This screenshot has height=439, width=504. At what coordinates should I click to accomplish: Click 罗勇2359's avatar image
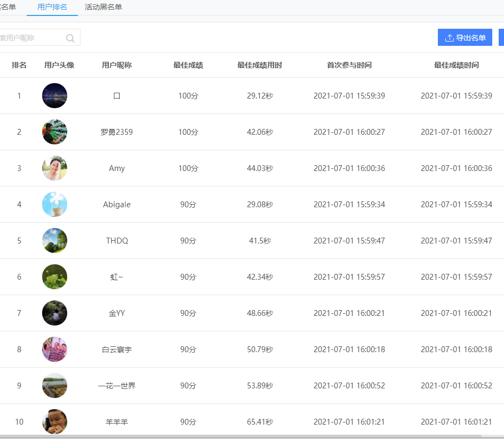[54, 132]
